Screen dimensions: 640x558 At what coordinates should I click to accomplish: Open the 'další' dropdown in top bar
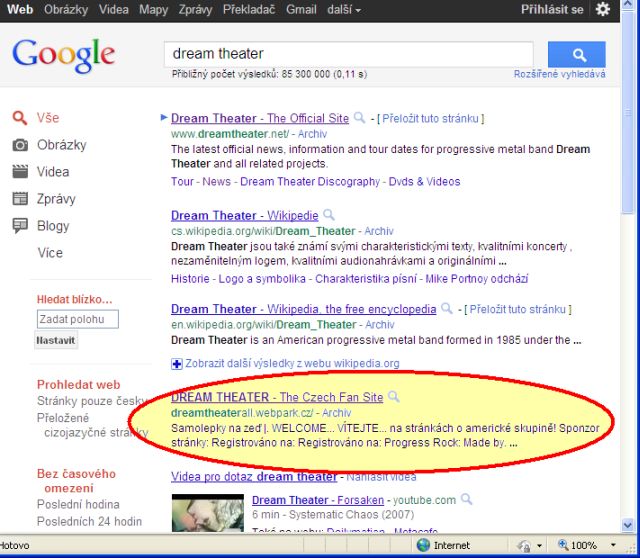[343, 9]
